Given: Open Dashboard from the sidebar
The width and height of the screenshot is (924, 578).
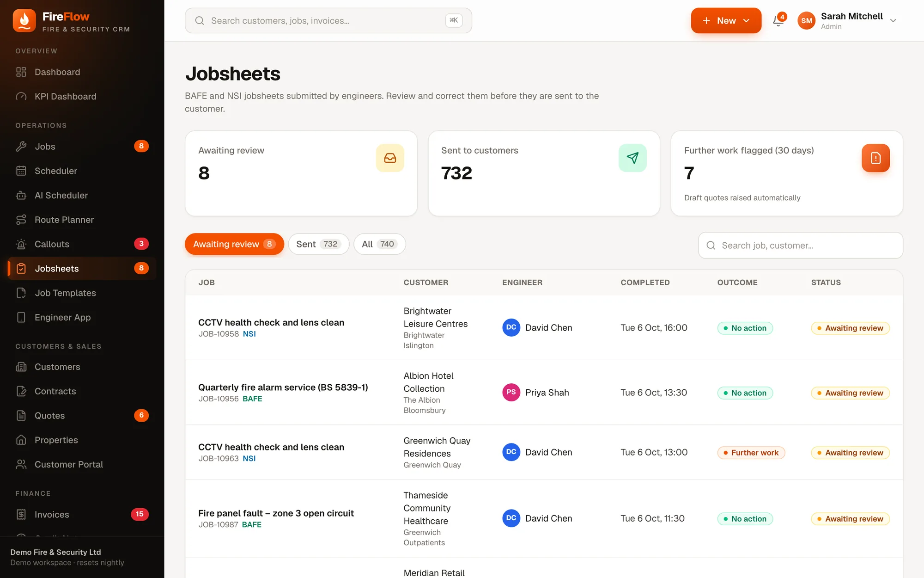Looking at the screenshot, I should (x=82, y=72).
